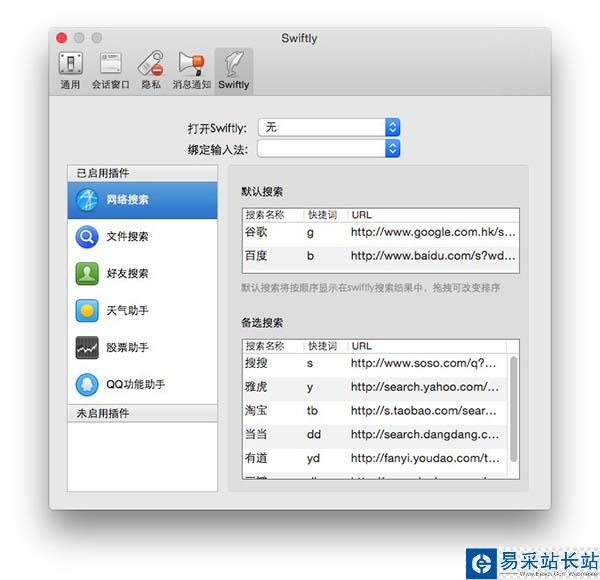Click shortcut keyword tb cell

click(x=312, y=411)
